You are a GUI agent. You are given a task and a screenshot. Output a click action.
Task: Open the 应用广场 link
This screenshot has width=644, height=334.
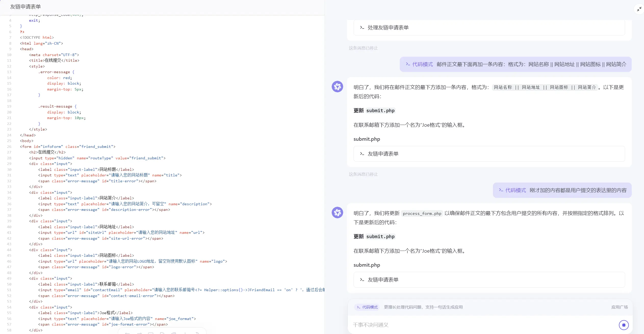click(619, 307)
